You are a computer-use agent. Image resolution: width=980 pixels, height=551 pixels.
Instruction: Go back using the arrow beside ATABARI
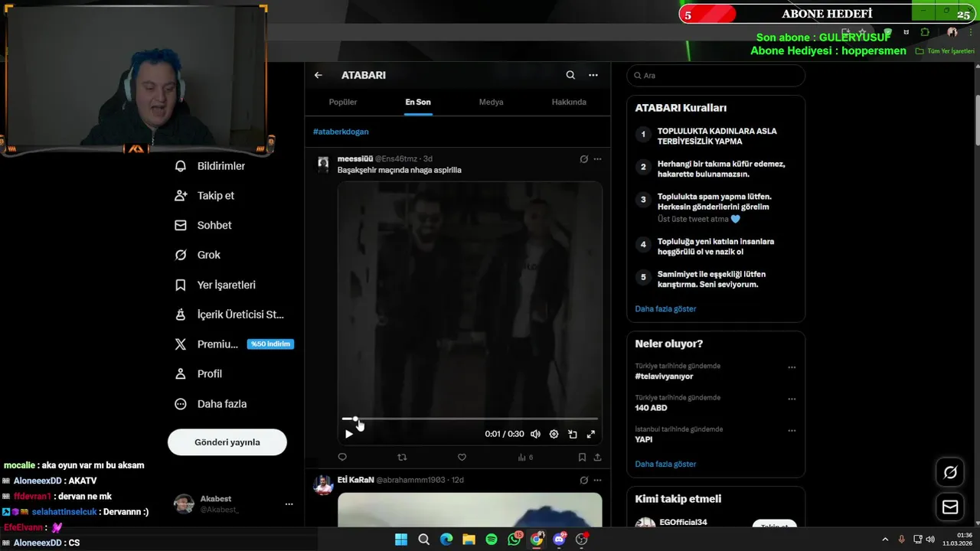coord(318,75)
